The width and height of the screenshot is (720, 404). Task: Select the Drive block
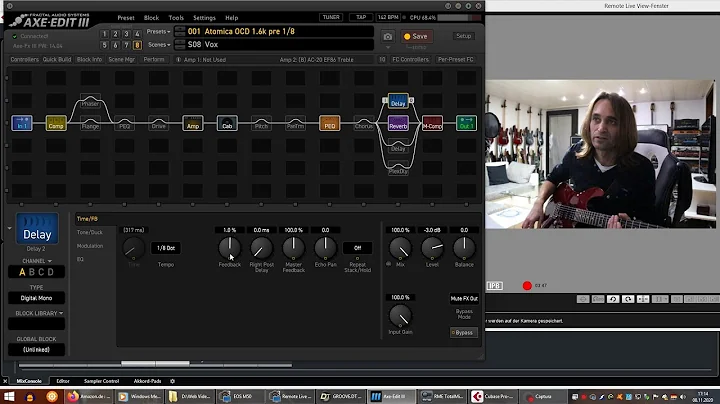point(158,123)
